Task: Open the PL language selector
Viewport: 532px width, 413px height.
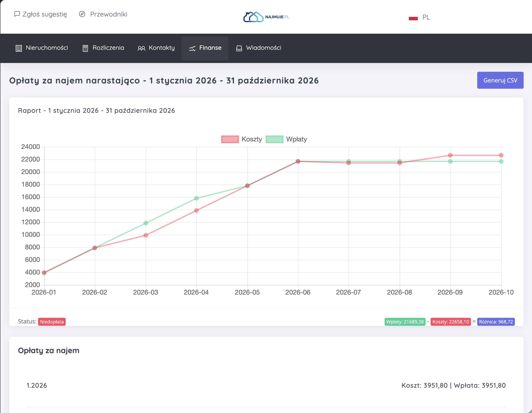Action: coord(419,17)
